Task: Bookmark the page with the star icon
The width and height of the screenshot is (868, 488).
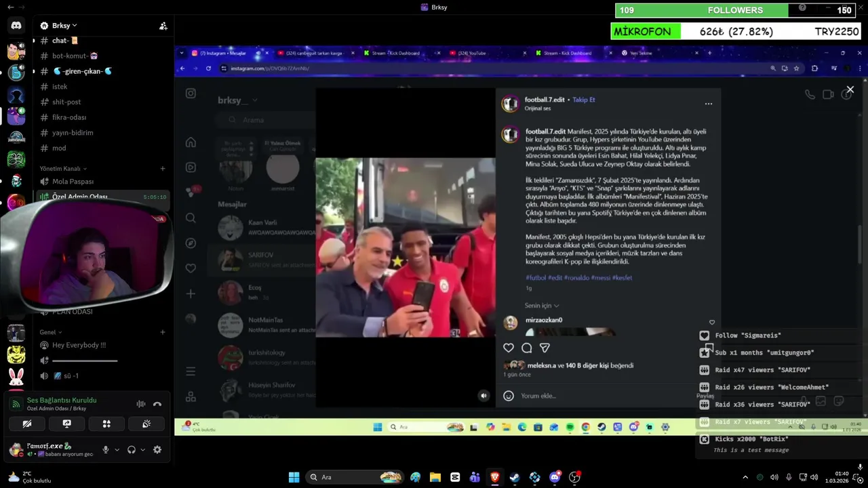Action: 796,68
